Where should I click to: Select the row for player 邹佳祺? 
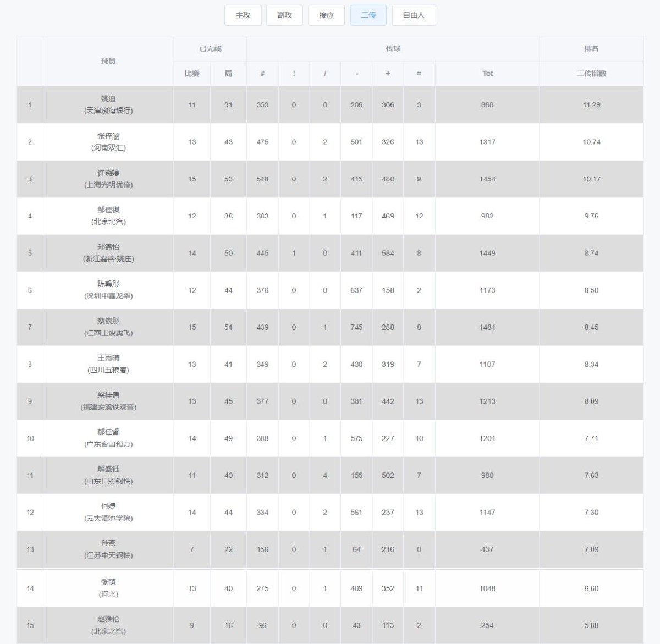click(x=330, y=216)
